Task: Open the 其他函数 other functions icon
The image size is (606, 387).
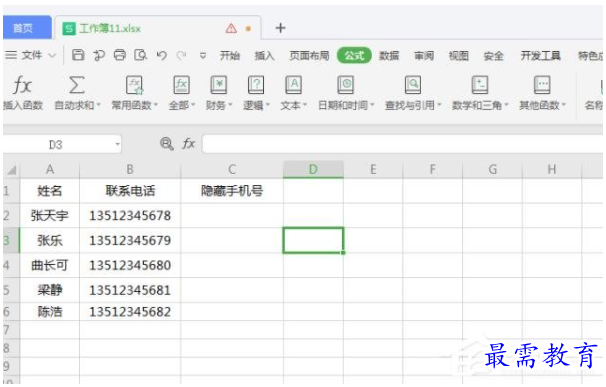Action: click(542, 85)
